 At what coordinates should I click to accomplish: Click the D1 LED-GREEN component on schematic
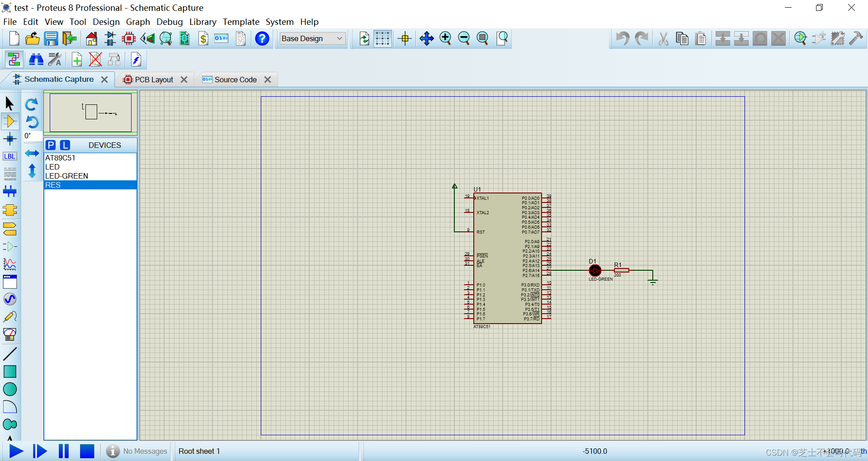pos(595,271)
